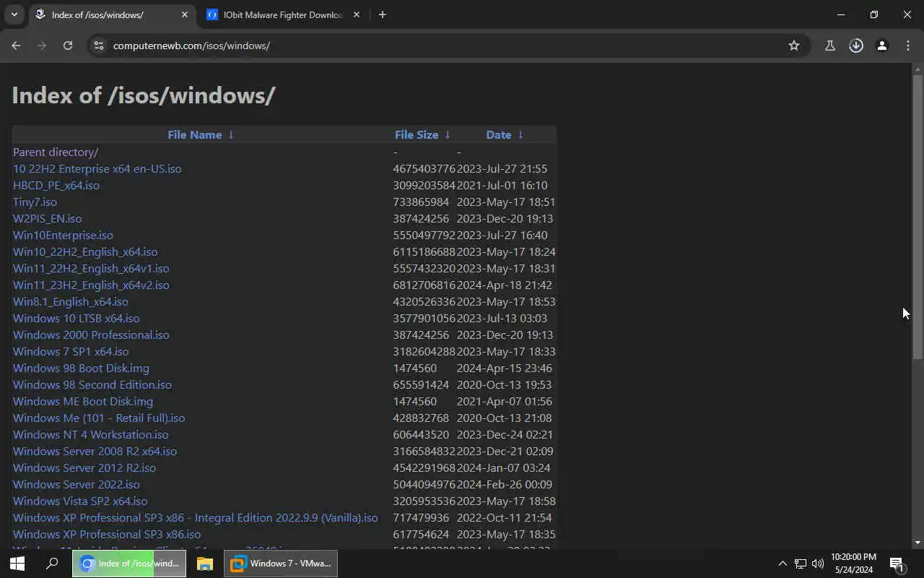Open network status in system tray
The width and height of the screenshot is (924, 578).
pyautogui.click(x=801, y=564)
